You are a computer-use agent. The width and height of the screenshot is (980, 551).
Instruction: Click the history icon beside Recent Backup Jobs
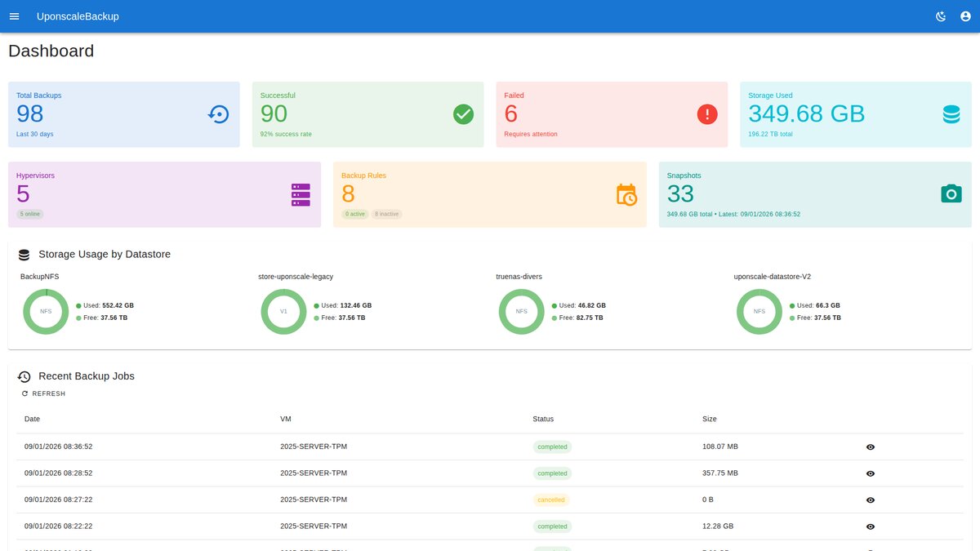click(x=24, y=376)
